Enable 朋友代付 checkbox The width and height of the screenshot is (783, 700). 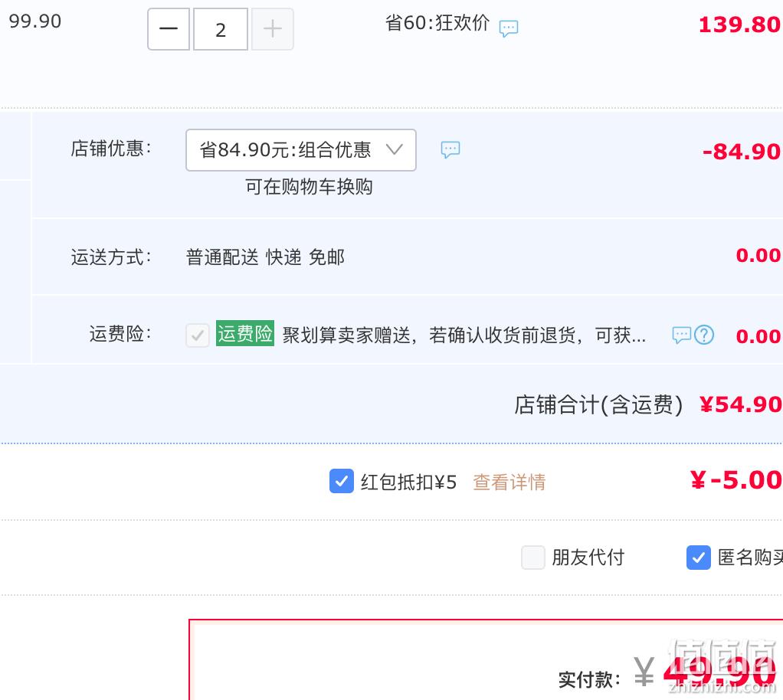pos(532,558)
